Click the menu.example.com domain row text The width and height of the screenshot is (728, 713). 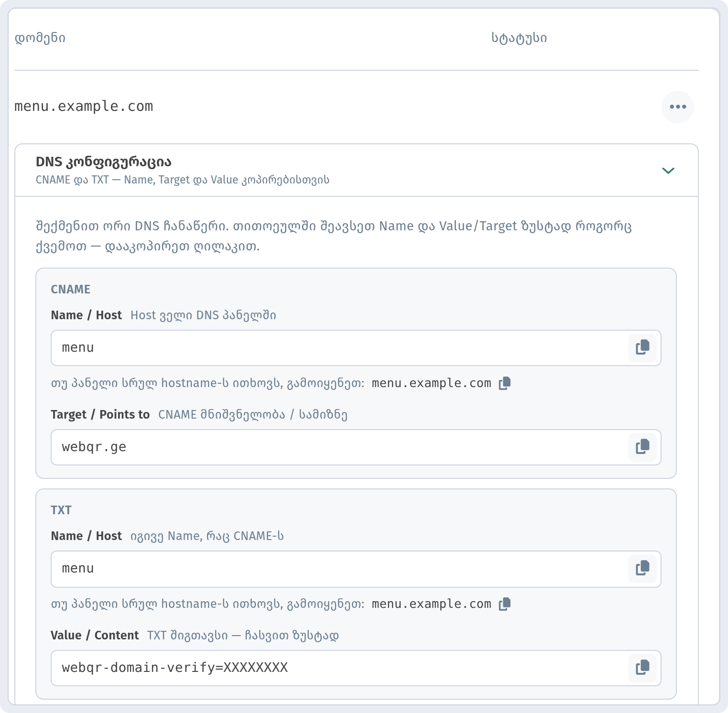point(84,106)
